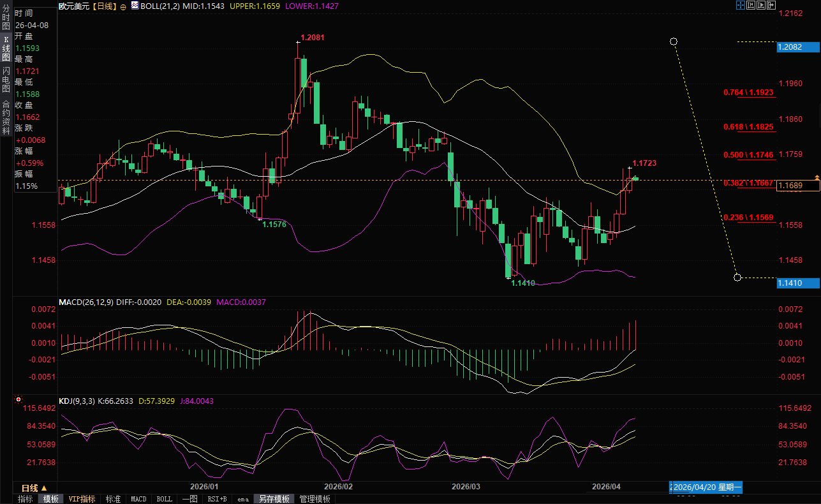Viewport: 821px width, 504px height.
Task: Select the K线图 side tab
Action: point(6,48)
